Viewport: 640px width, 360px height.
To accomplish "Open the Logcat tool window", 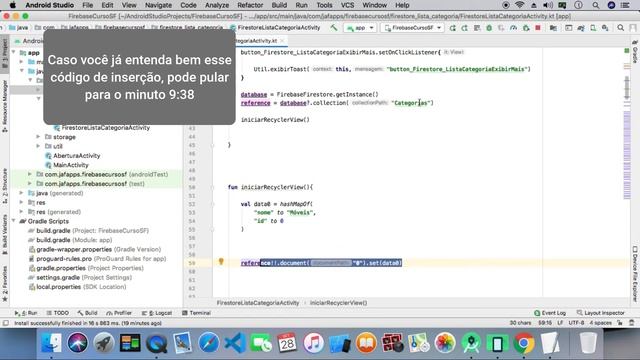I will [157, 313].
